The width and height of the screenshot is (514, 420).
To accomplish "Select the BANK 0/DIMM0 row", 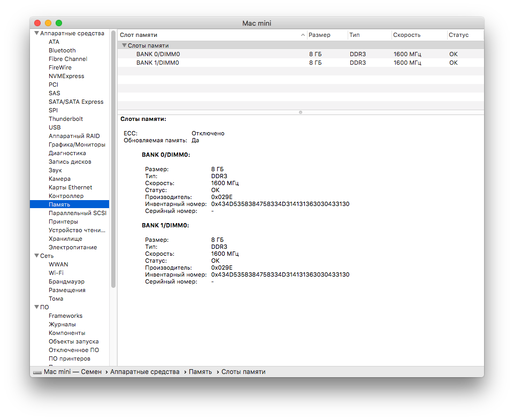I will pos(300,54).
